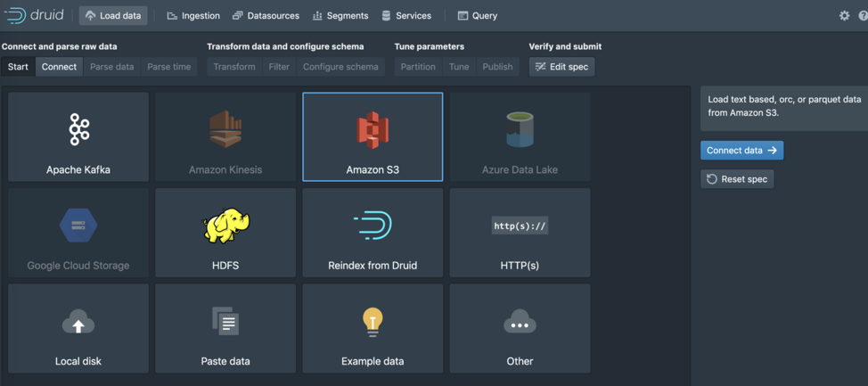Click the Azure Data Lake label
This screenshot has width=868, height=386.
[x=520, y=170]
